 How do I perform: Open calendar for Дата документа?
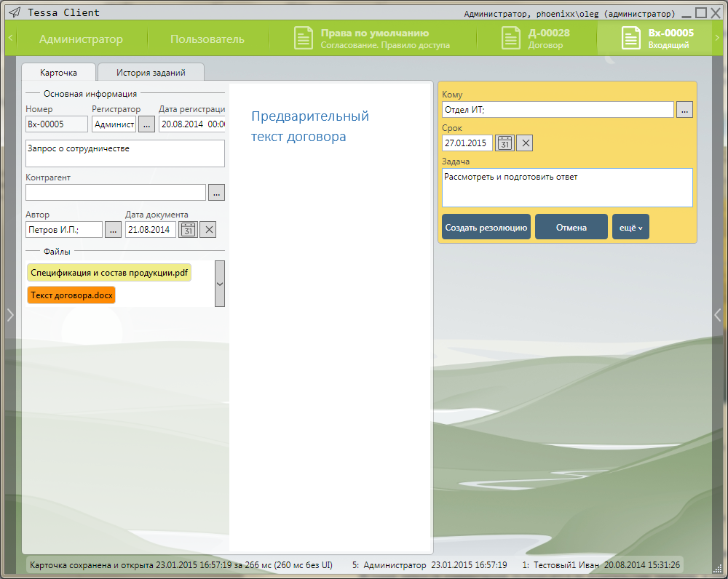coord(188,230)
